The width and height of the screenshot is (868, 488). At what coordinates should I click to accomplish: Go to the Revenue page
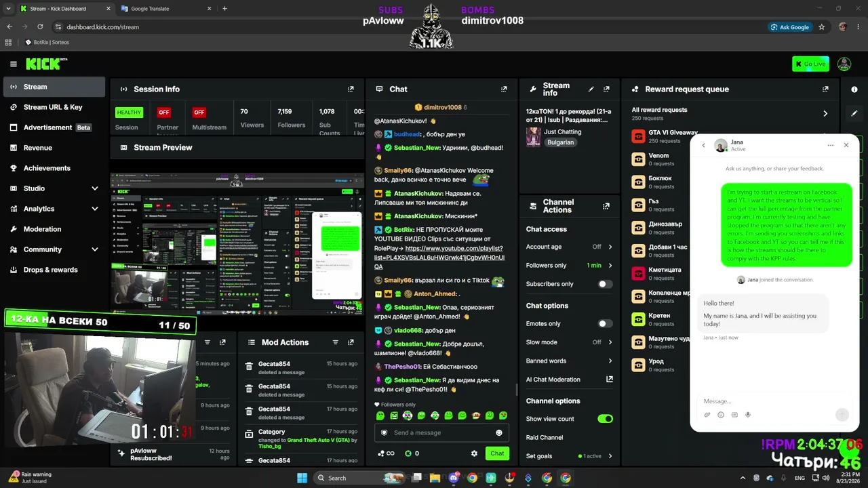(54, 148)
